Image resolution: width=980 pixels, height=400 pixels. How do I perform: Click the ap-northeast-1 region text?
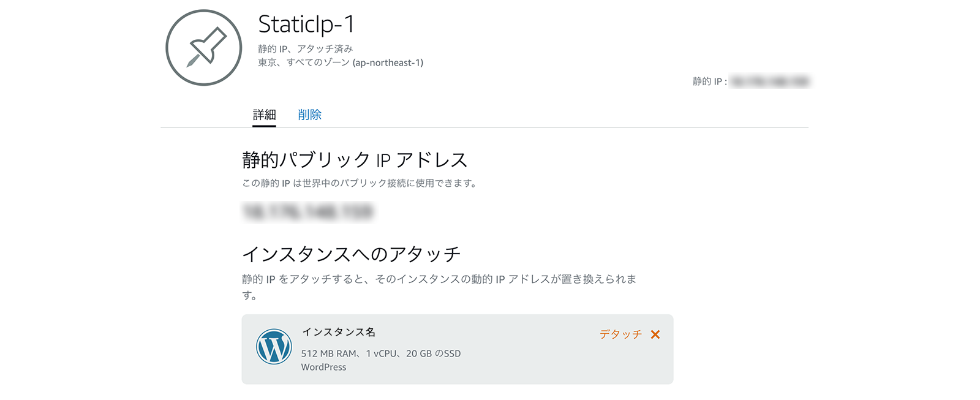(388, 62)
